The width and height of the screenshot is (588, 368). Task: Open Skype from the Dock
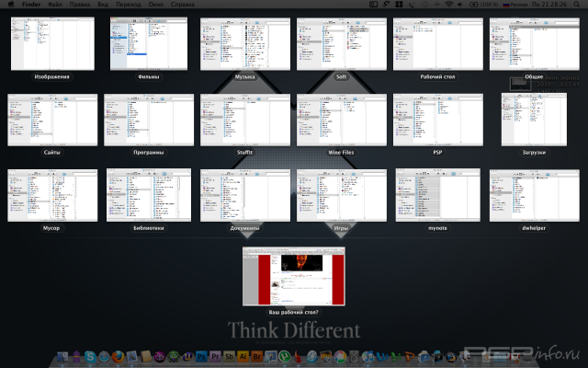point(91,357)
